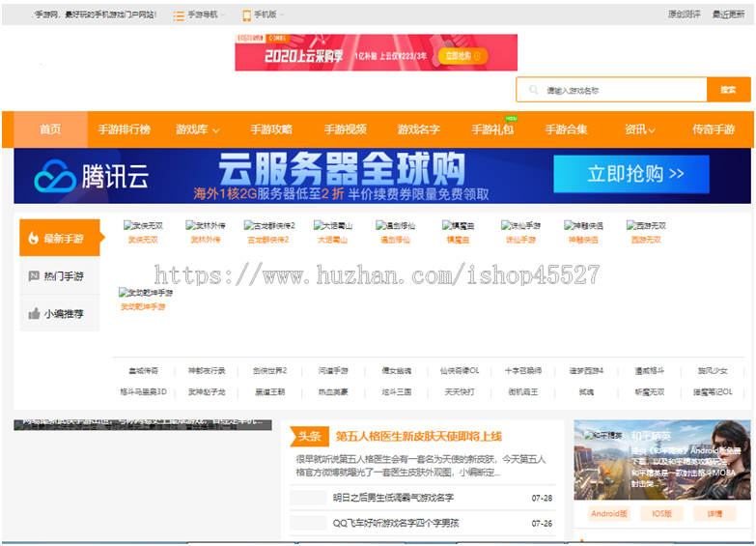Click the 街机霸王 text link
Image resolution: width=756 pixels, height=546 pixels.
(x=523, y=392)
